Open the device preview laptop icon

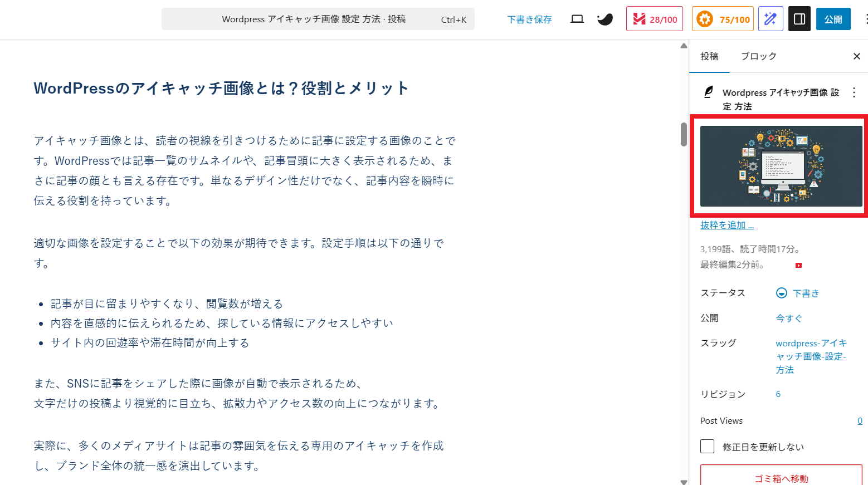pos(577,19)
